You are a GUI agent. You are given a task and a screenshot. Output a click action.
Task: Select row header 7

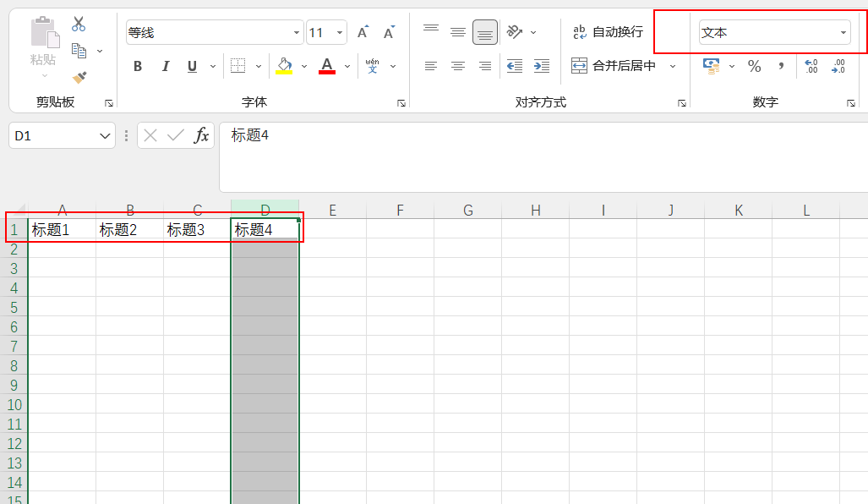pyautogui.click(x=14, y=347)
